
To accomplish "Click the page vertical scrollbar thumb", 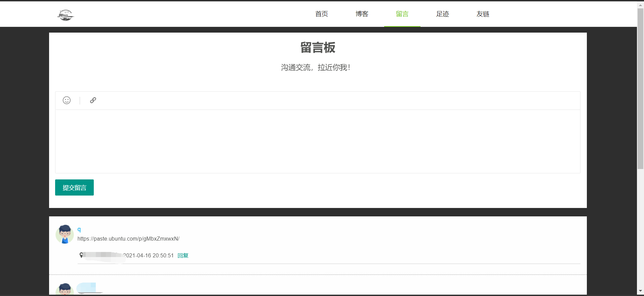I will pyautogui.click(x=640, y=89).
